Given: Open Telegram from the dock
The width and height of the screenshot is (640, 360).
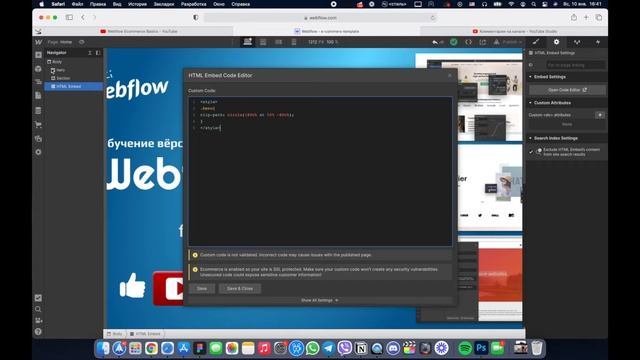Looking at the screenshot, I should (329, 348).
